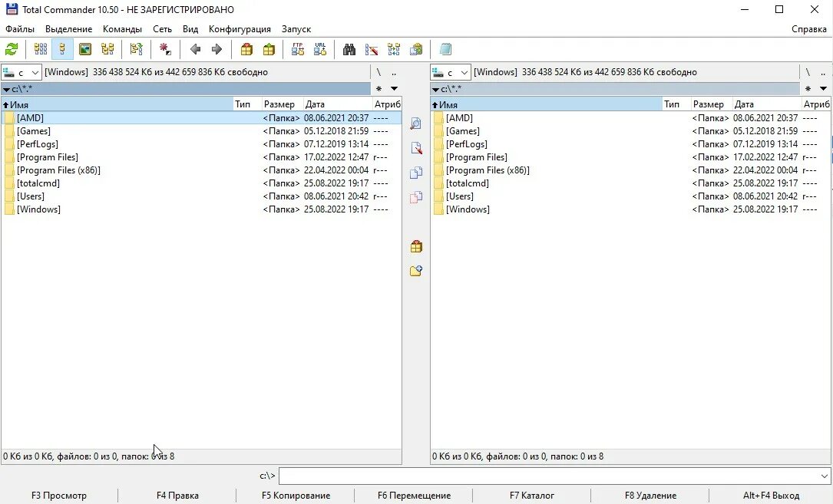Click the F3 Просмотр button
This screenshot has height=504, width=833.
(x=59, y=496)
